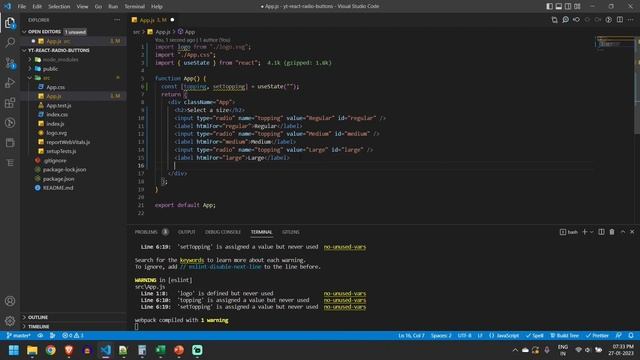Expand the Timeline section
This screenshot has width=640, height=360.
[24, 327]
